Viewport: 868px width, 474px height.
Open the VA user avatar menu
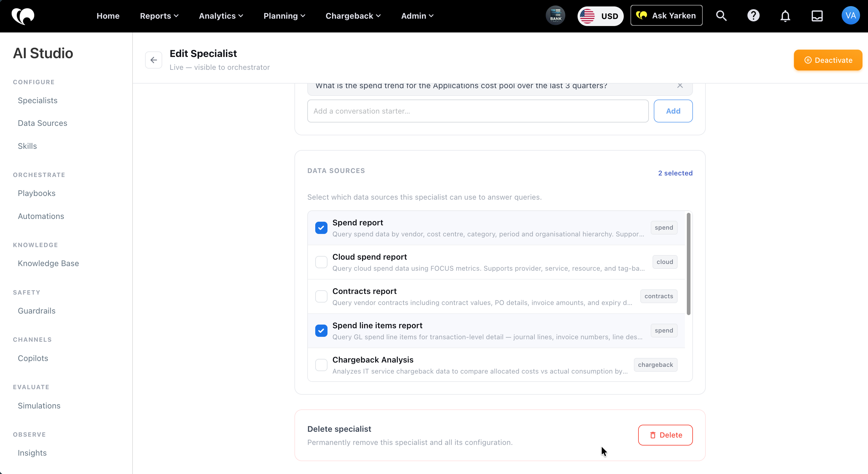click(851, 16)
